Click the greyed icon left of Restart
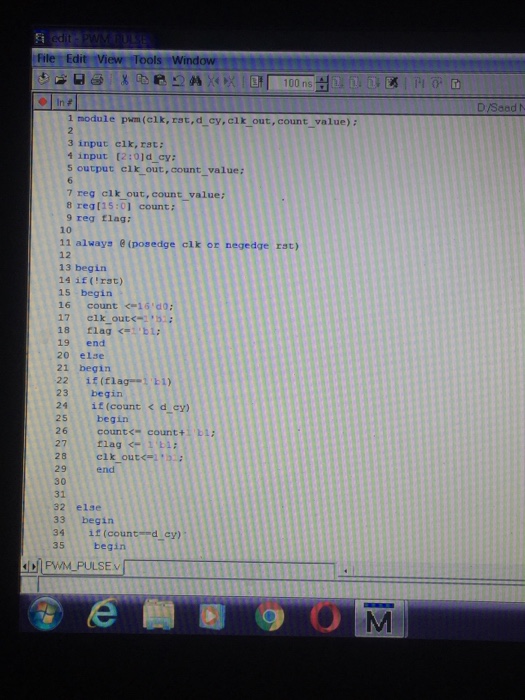The image size is (525, 700). [x=229, y=82]
